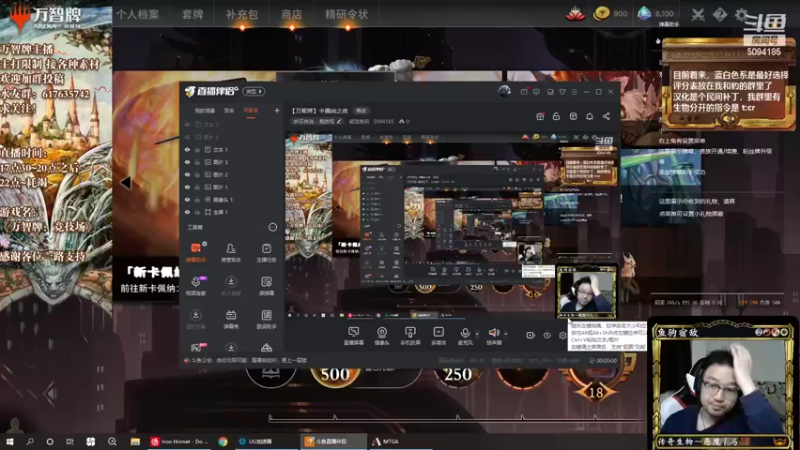Select the first scene tab in 直播伴侣

point(205,111)
